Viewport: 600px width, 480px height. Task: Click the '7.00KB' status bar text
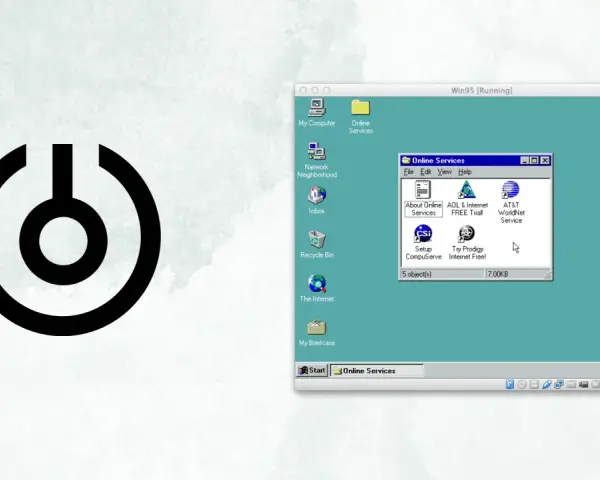498,274
